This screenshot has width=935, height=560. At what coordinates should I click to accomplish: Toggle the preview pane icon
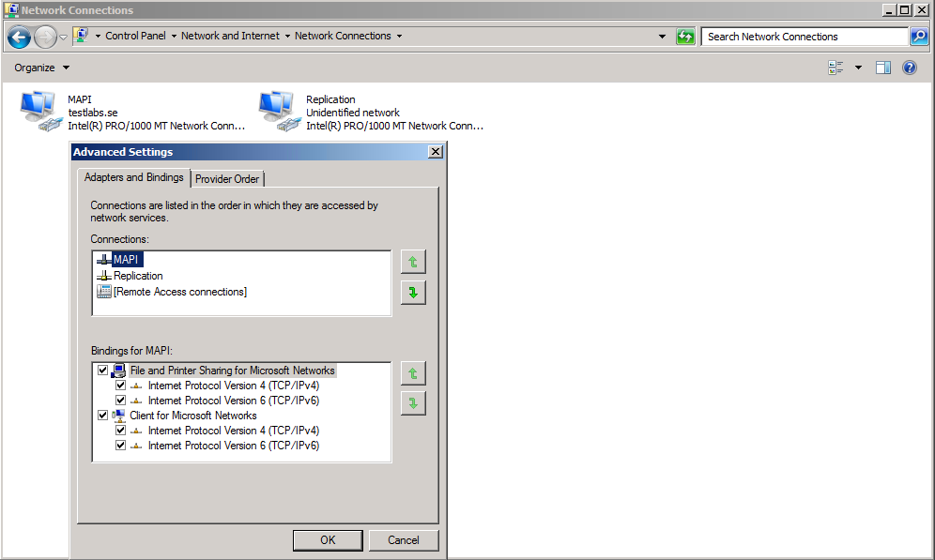[x=883, y=68]
